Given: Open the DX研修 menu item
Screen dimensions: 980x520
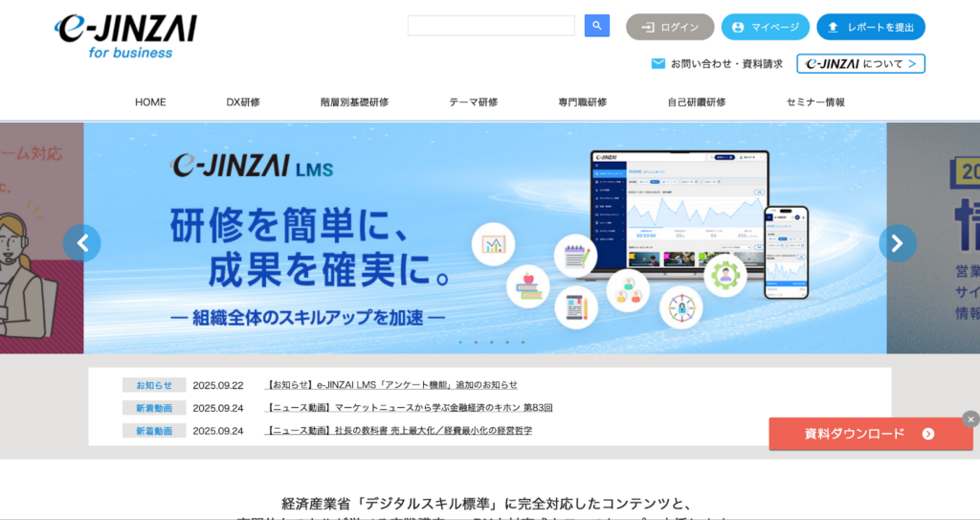Looking at the screenshot, I should point(243,102).
